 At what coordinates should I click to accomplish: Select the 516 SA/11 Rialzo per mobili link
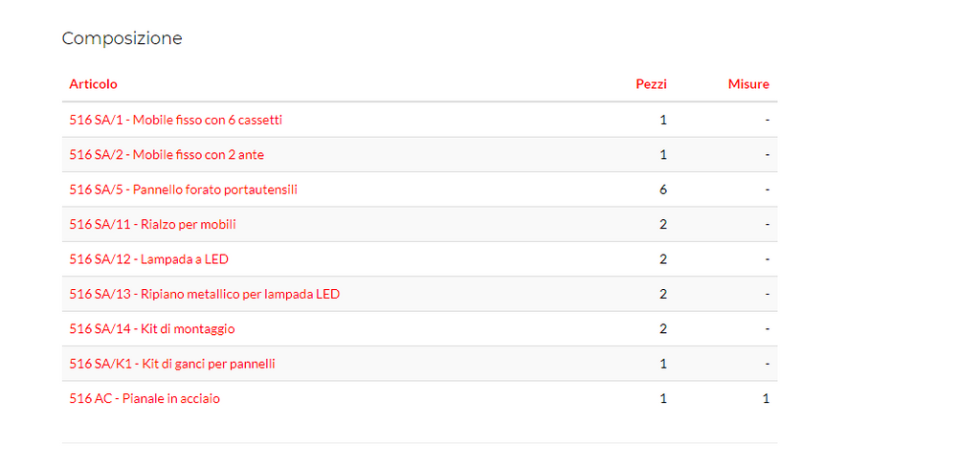coord(152,225)
